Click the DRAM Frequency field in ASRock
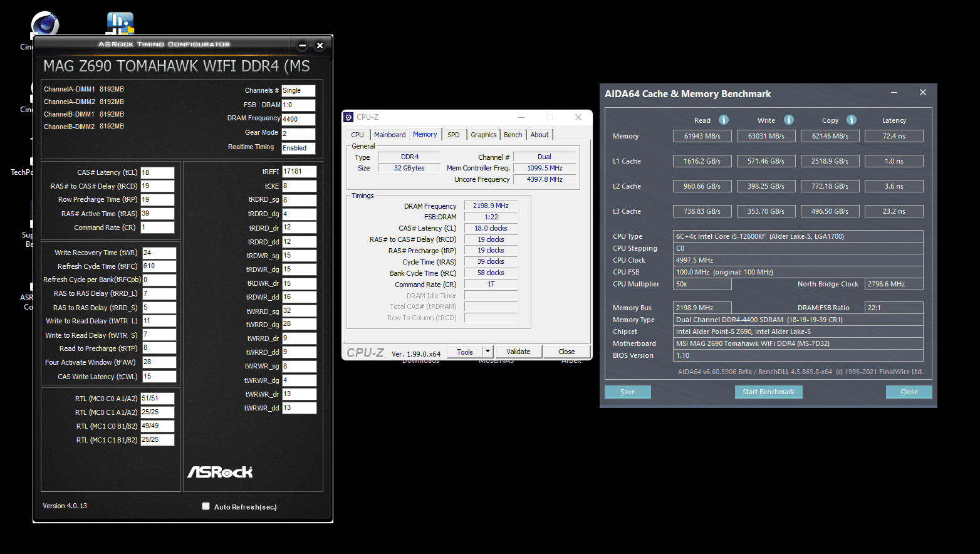This screenshot has width=980, height=554. click(298, 119)
